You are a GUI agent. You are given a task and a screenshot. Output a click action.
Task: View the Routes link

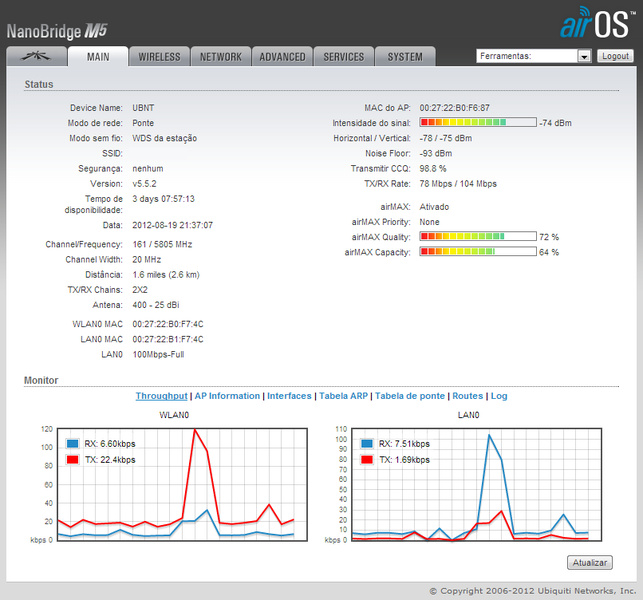(x=467, y=396)
